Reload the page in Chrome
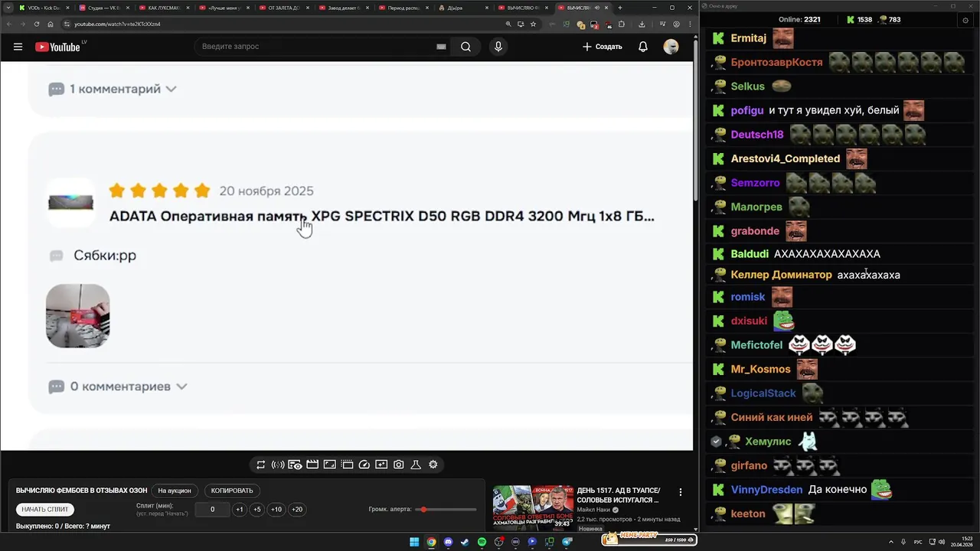980x551 pixels. [36, 24]
